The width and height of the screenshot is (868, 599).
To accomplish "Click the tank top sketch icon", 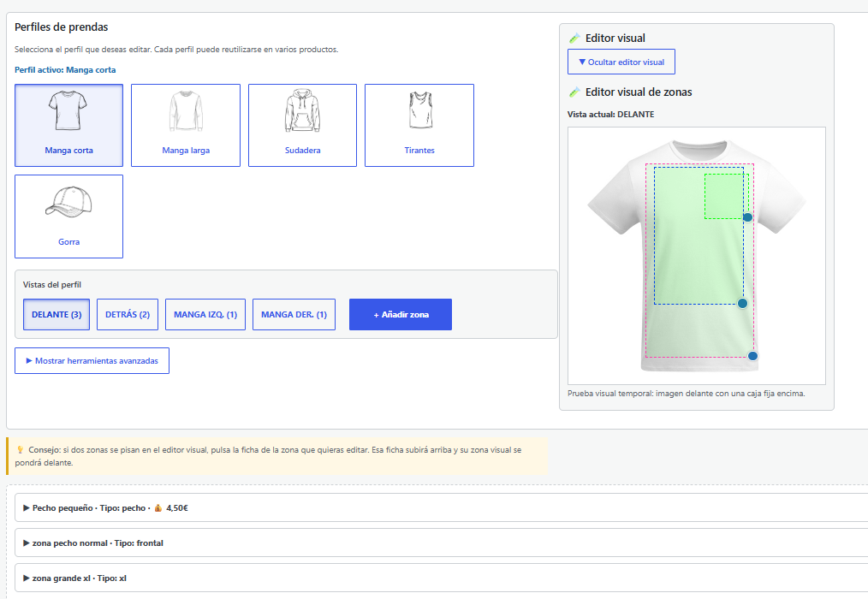I will tap(420, 110).
